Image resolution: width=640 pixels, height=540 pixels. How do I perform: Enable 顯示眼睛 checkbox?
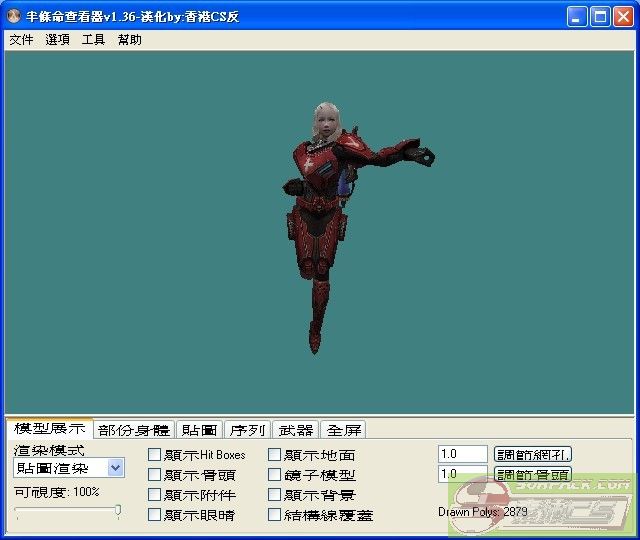tap(154, 515)
